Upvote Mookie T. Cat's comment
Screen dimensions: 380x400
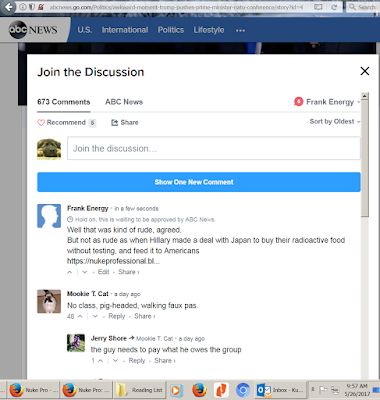[80, 316]
